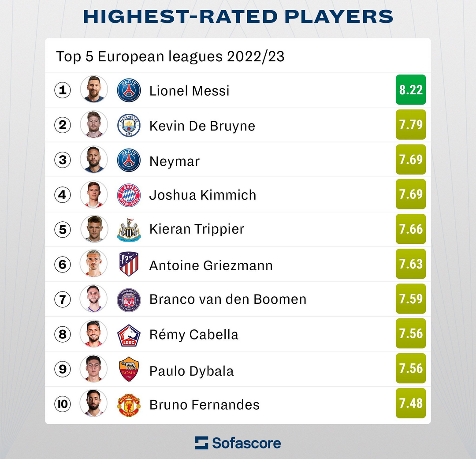Select the Joshua Kimmich name
Viewport: 476px width, 459px height.
(x=203, y=195)
